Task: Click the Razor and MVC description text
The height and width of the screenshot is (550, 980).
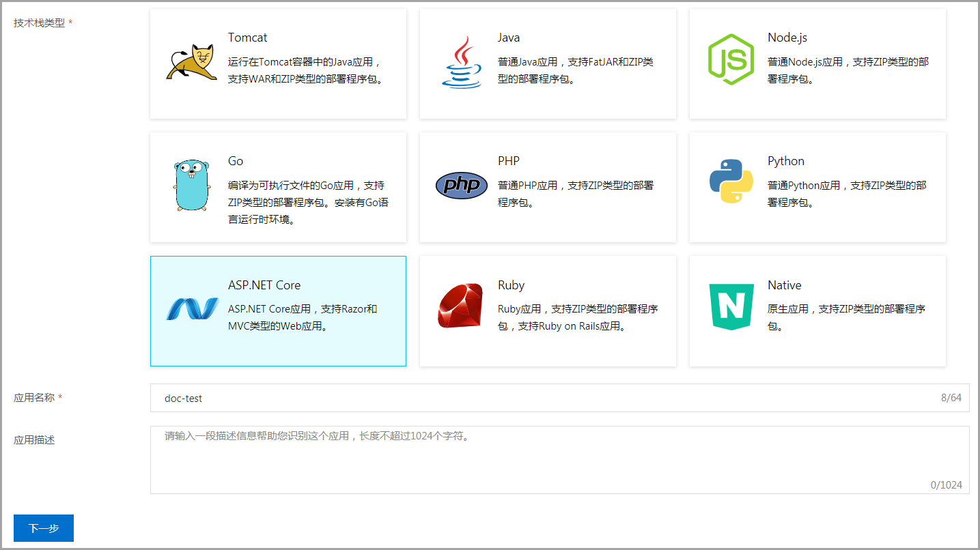Action: pos(303,317)
